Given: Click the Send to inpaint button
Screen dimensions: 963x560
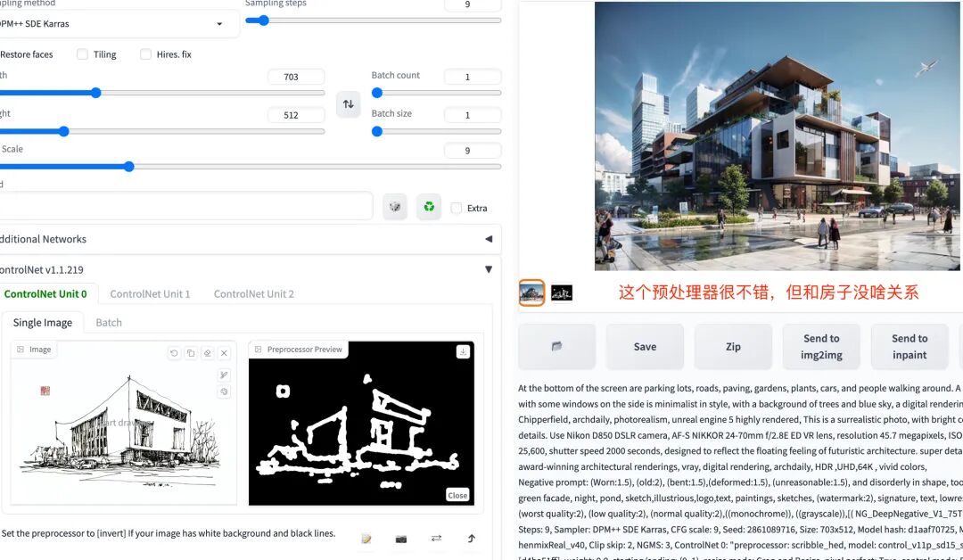Looking at the screenshot, I should pos(909,346).
